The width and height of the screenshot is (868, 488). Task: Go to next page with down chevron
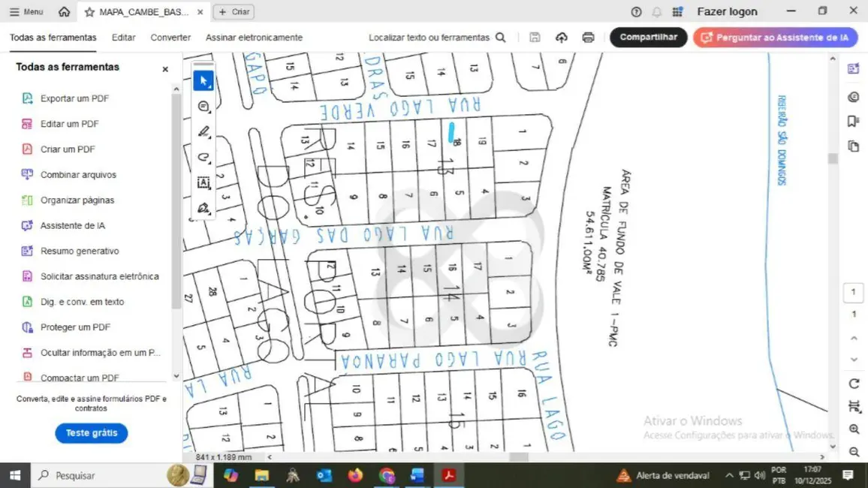[853, 359]
